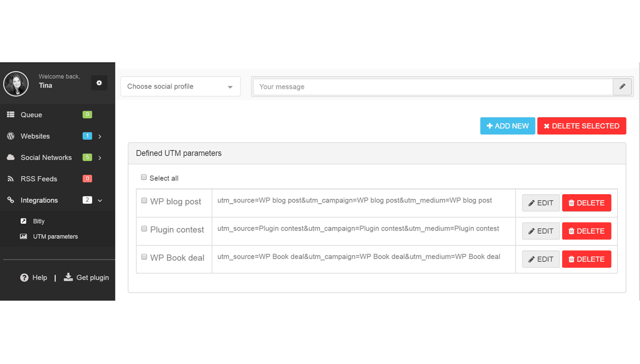Click the pencil icon next to message field
640x364 pixels.
click(622, 87)
